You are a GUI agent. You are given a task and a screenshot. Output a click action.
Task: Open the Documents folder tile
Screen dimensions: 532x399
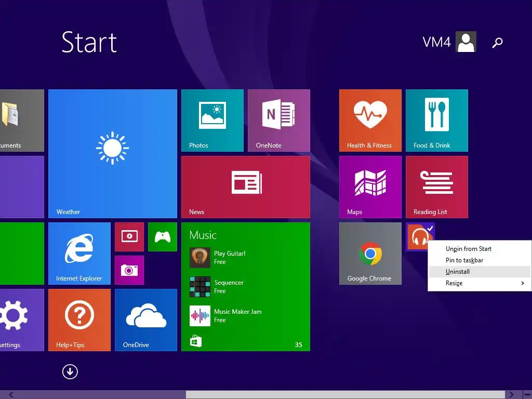(x=22, y=121)
